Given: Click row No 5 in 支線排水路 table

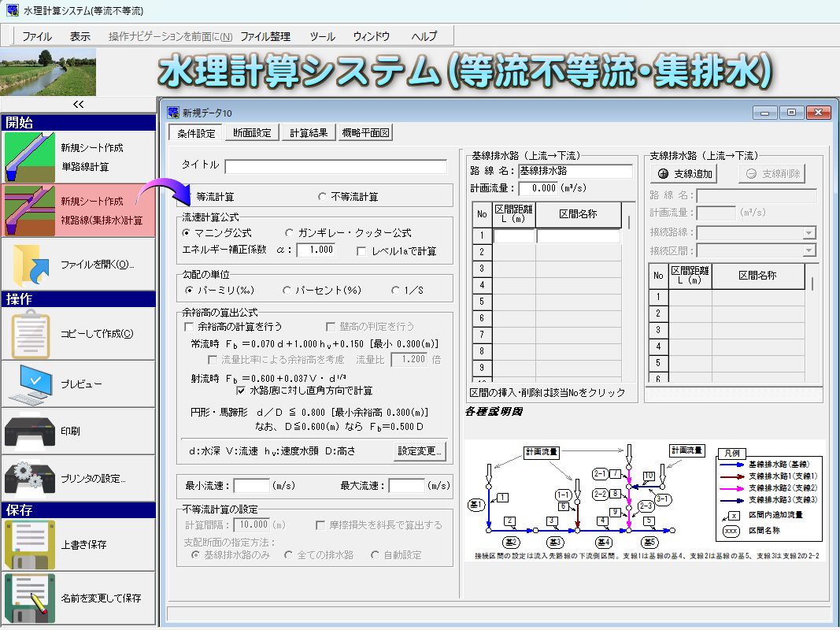Looking at the screenshot, I should click(658, 363).
